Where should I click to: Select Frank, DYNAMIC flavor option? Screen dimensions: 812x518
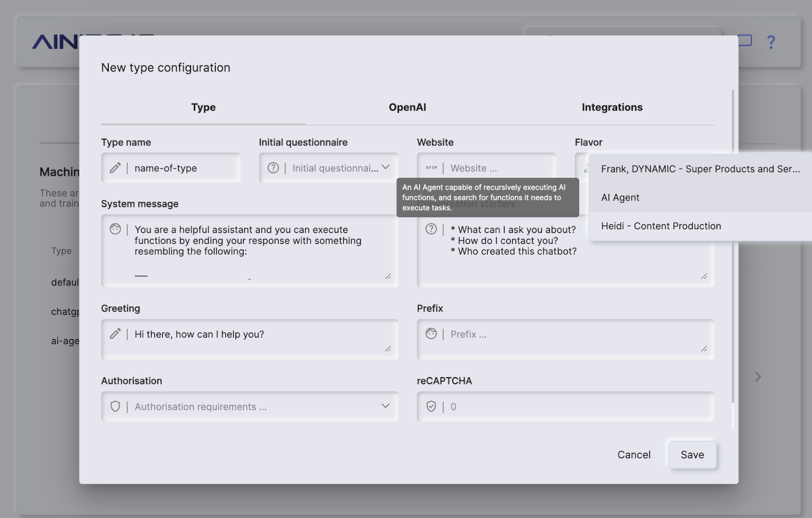(x=700, y=169)
